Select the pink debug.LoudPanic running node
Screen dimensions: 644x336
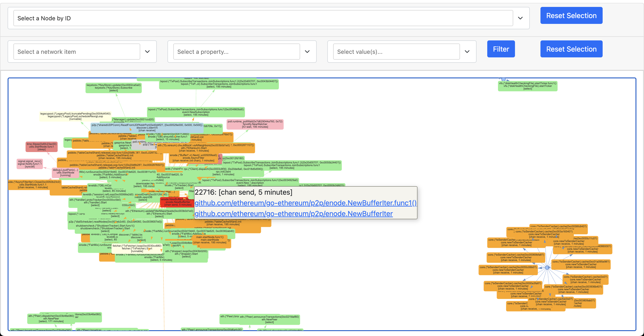[65, 173]
